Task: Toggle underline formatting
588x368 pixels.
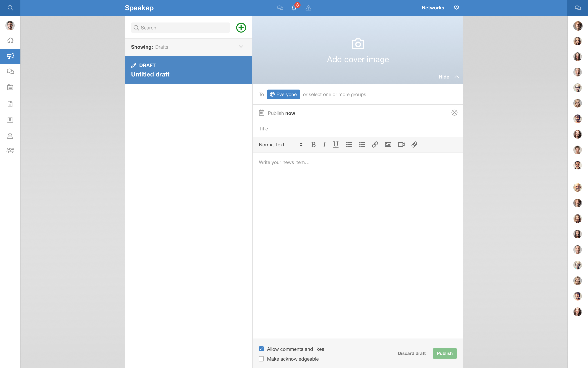Action: click(x=336, y=145)
